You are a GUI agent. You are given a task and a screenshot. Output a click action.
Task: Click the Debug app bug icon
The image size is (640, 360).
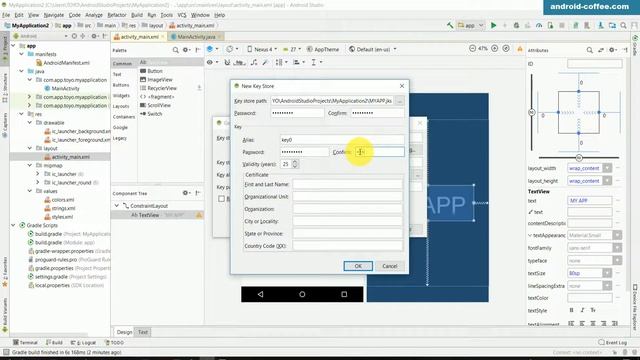516,25
